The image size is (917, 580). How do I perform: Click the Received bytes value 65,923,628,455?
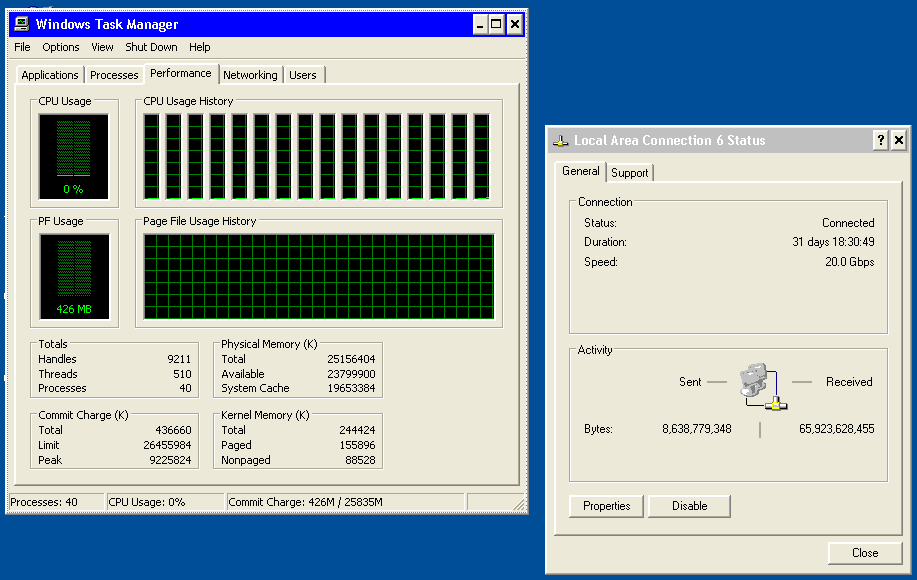836,429
